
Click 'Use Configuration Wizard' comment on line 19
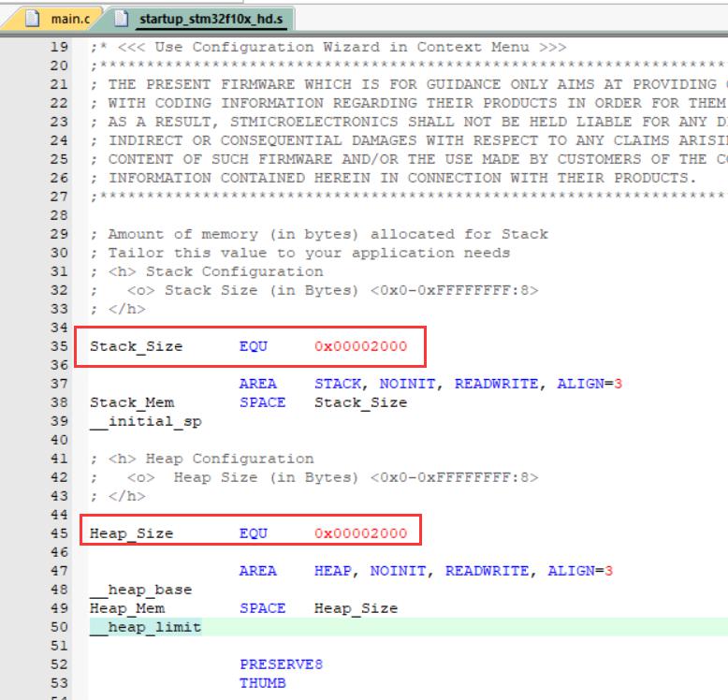pyautogui.click(x=328, y=48)
